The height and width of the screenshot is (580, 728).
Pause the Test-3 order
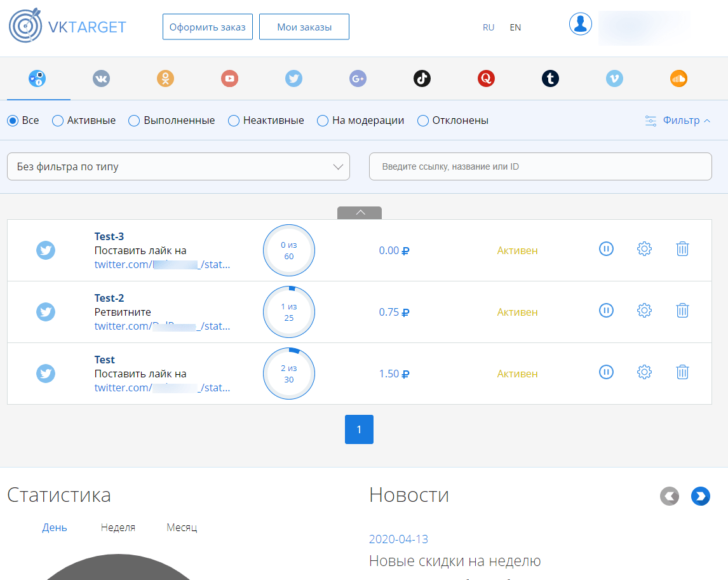606,249
